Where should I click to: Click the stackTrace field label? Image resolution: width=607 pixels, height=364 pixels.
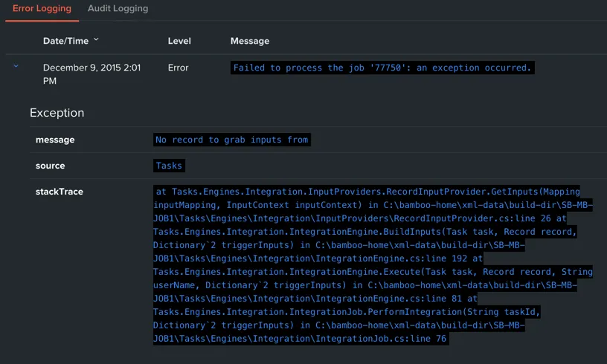60,192
